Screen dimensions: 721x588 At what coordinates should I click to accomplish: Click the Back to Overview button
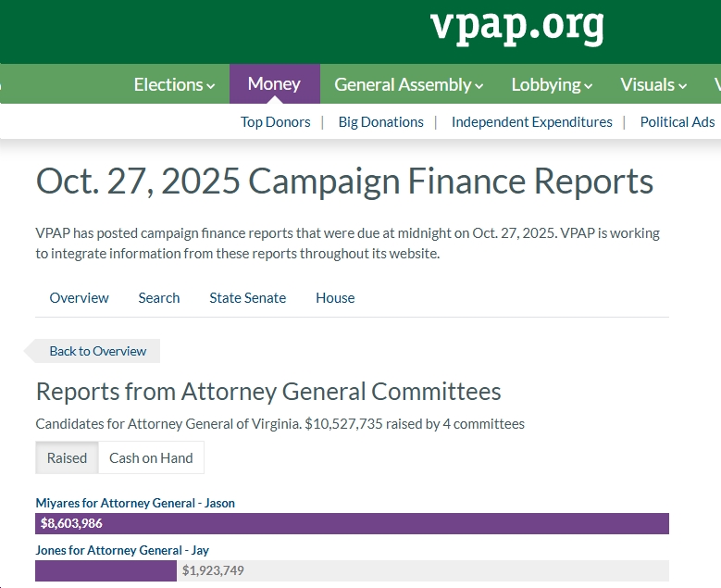click(x=97, y=351)
